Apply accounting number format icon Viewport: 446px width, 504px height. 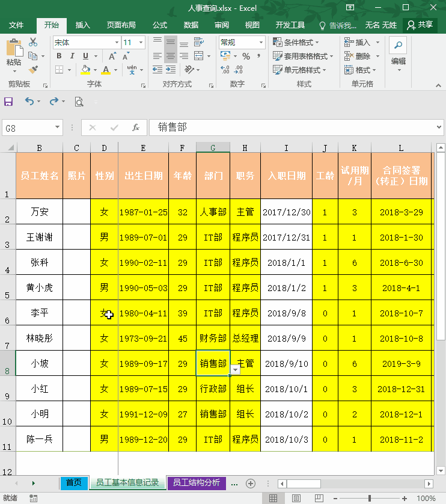(x=225, y=56)
